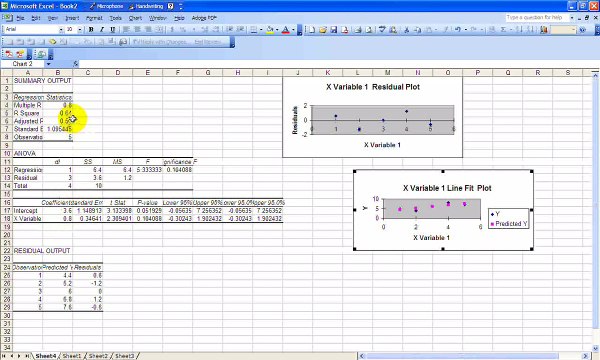Open the Format menu

coord(94,18)
